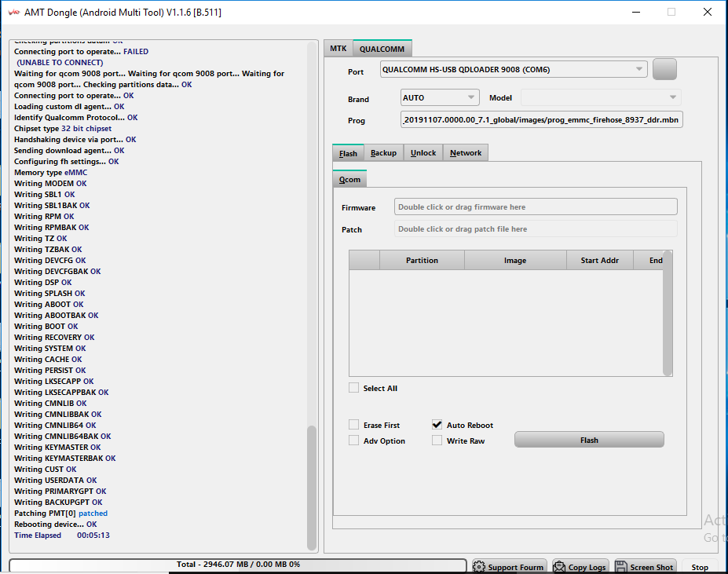The height and width of the screenshot is (574, 728).
Task: Click the 'Writing SYSTEM OK' log line
Action: click(x=49, y=349)
